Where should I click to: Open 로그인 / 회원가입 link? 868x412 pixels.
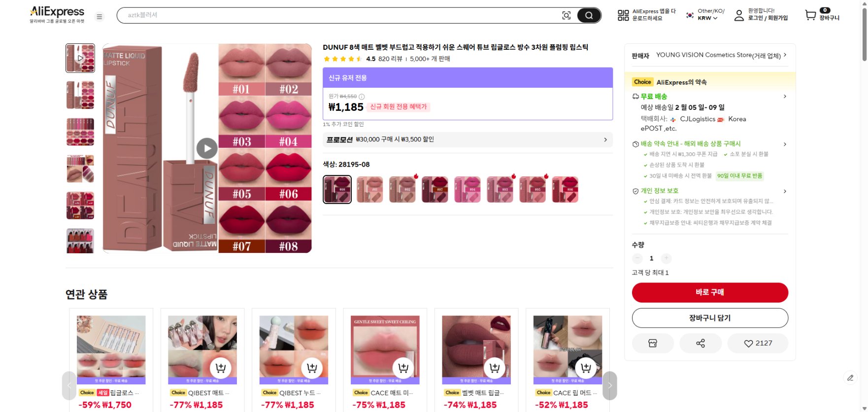pos(768,18)
